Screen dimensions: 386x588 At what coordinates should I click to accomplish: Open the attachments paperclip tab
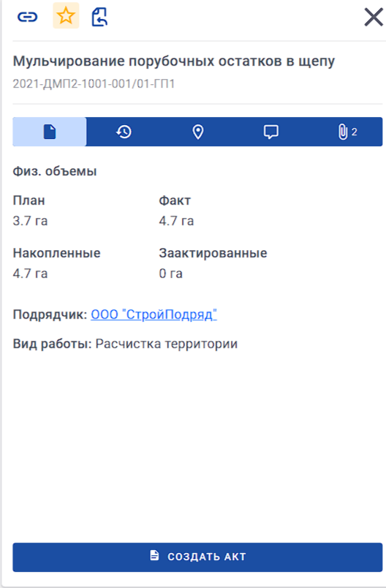tap(347, 132)
